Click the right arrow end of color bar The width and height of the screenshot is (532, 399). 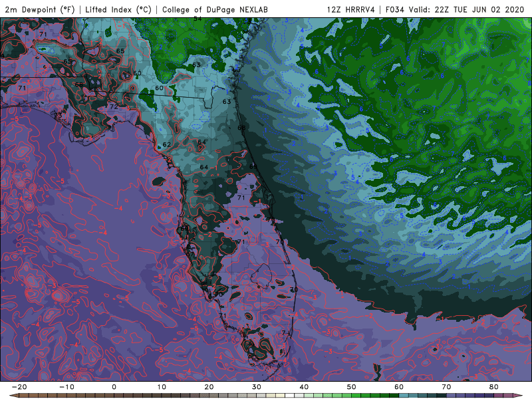click(x=518, y=396)
